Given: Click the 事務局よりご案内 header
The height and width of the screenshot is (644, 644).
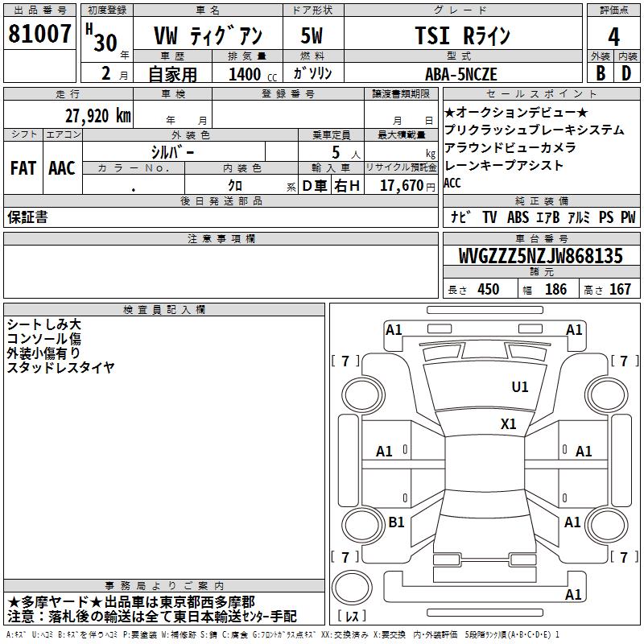Looking at the screenshot, I should [164, 586].
